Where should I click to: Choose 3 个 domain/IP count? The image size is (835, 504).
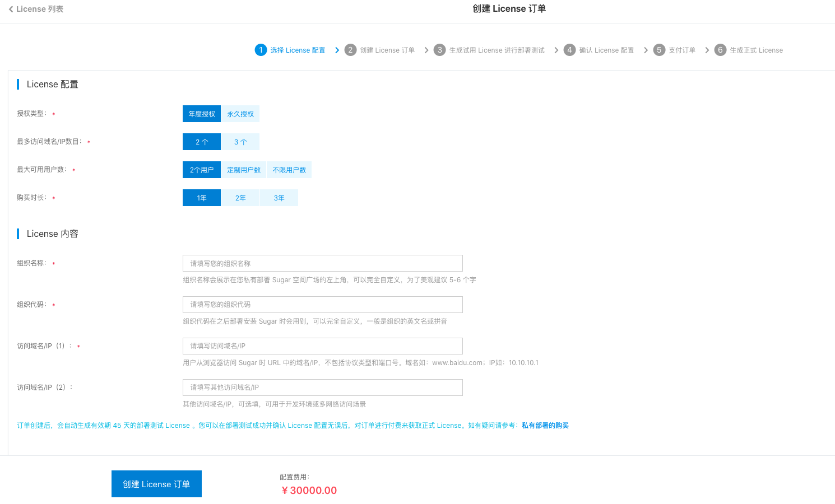pos(240,142)
